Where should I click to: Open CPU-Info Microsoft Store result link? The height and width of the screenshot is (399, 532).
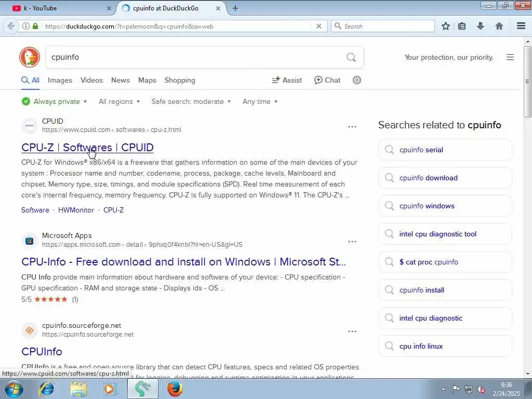point(183,262)
